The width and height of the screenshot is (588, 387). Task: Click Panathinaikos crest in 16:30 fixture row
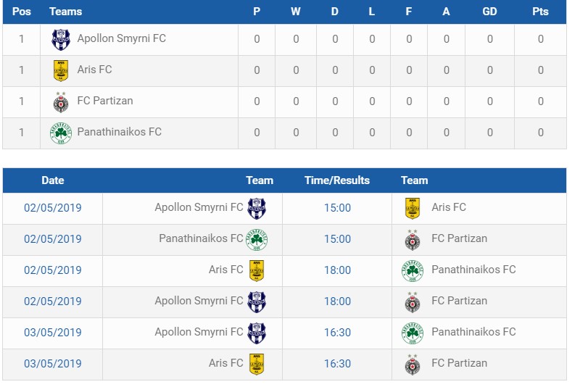click(412, 333)
